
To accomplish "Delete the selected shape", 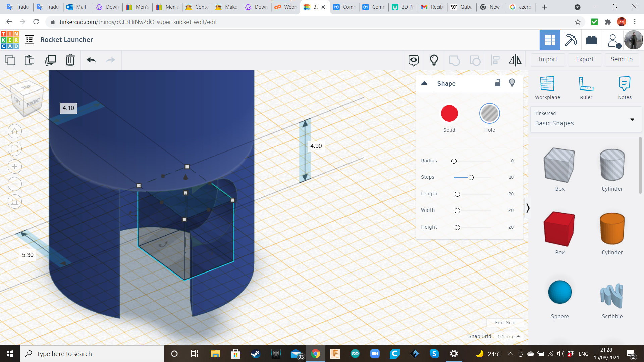I will coord(70,60).
